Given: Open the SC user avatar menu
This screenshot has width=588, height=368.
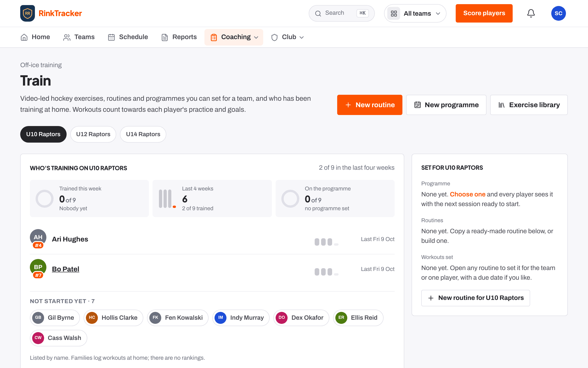Looking at the screenshot, I should [558, 13].
